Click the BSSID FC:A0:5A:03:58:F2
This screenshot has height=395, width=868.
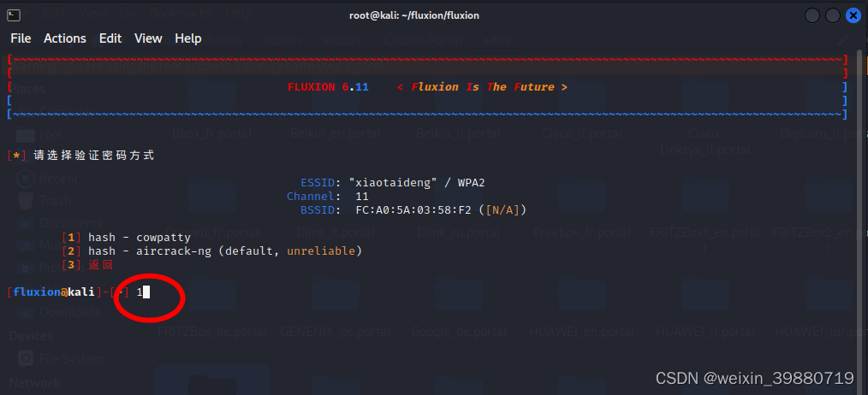413,210
